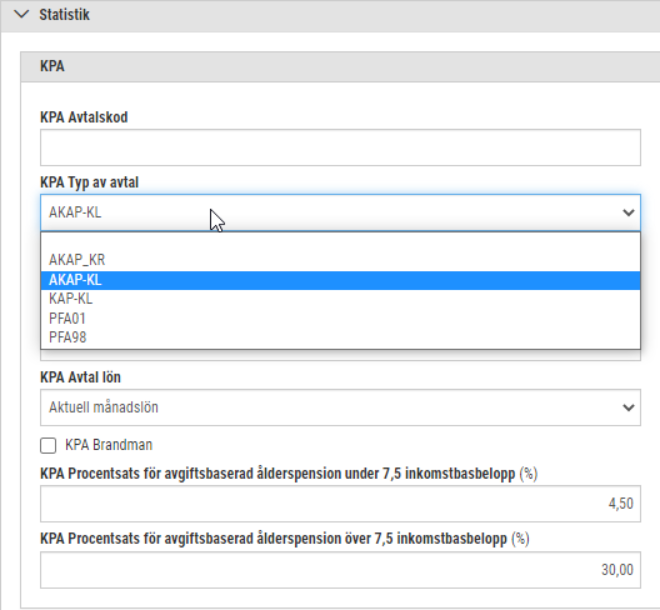Click the över 7,5 inkomstbasbelopp percent field
This screenshot has width=660, height=610.
pyautogui.click(x=340, y=570)
